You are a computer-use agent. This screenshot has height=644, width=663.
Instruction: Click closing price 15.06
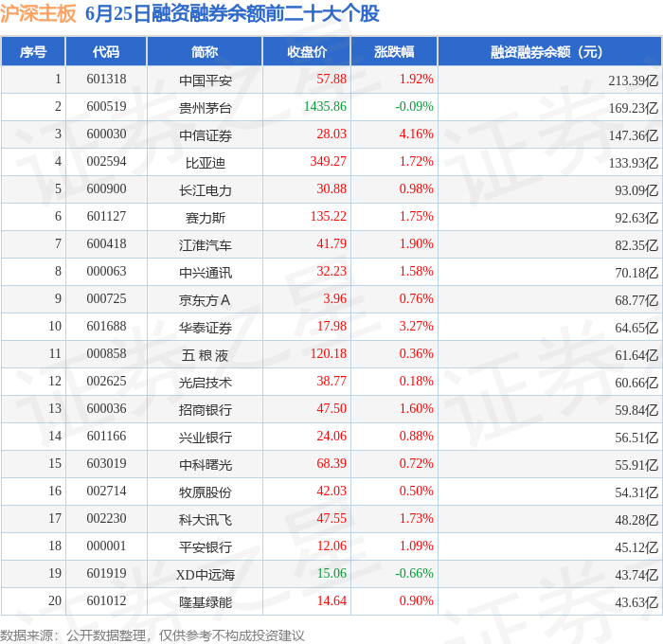tap(331, 574)
